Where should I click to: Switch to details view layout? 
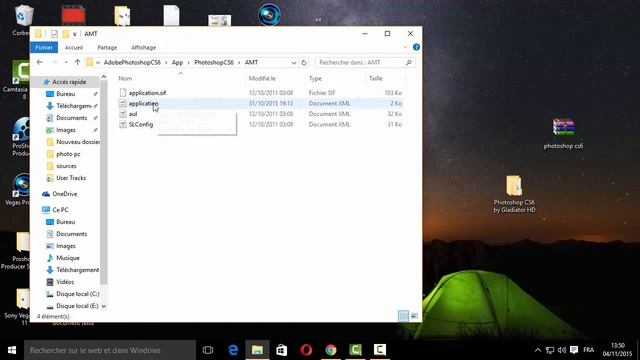coord(403,316)
